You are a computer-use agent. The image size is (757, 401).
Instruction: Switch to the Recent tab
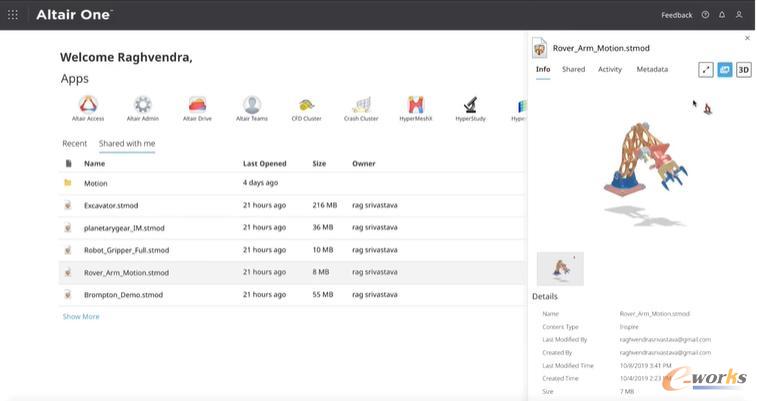(74, 143)
